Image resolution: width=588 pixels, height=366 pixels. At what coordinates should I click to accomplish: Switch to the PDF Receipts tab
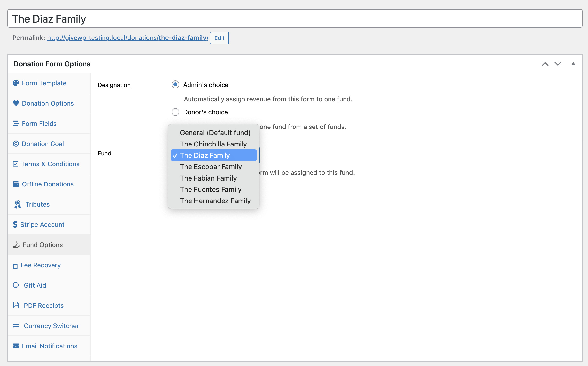click(49, 306)
